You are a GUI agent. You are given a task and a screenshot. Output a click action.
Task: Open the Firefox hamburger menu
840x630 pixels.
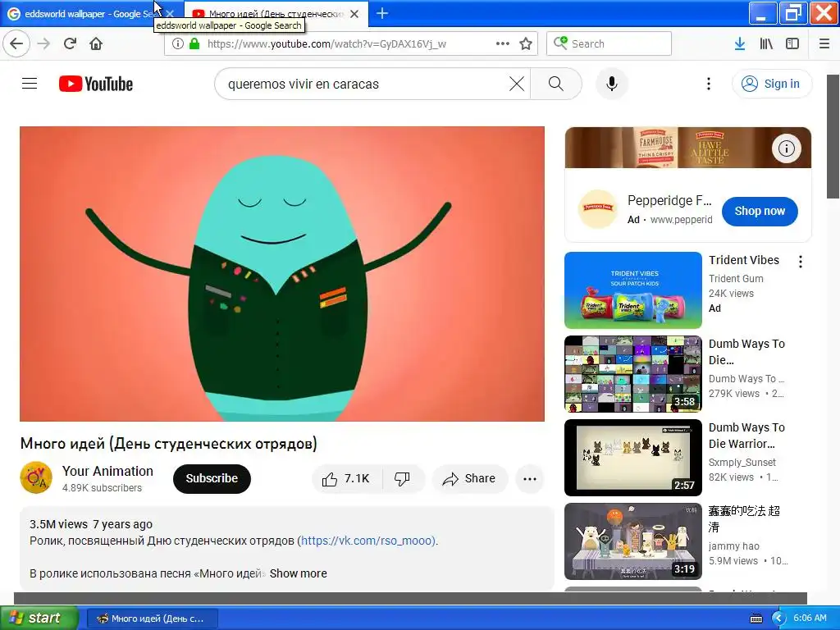(824, 43)
